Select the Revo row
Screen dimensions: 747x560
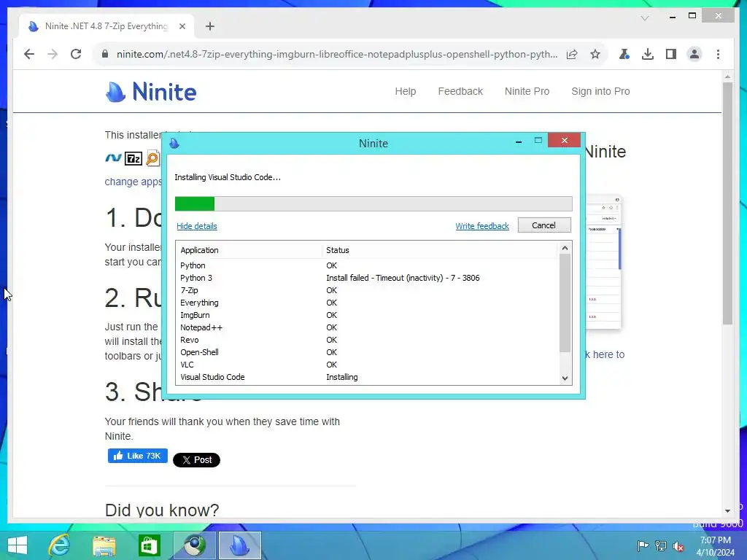pyautogui.click(x=367, y=340)
